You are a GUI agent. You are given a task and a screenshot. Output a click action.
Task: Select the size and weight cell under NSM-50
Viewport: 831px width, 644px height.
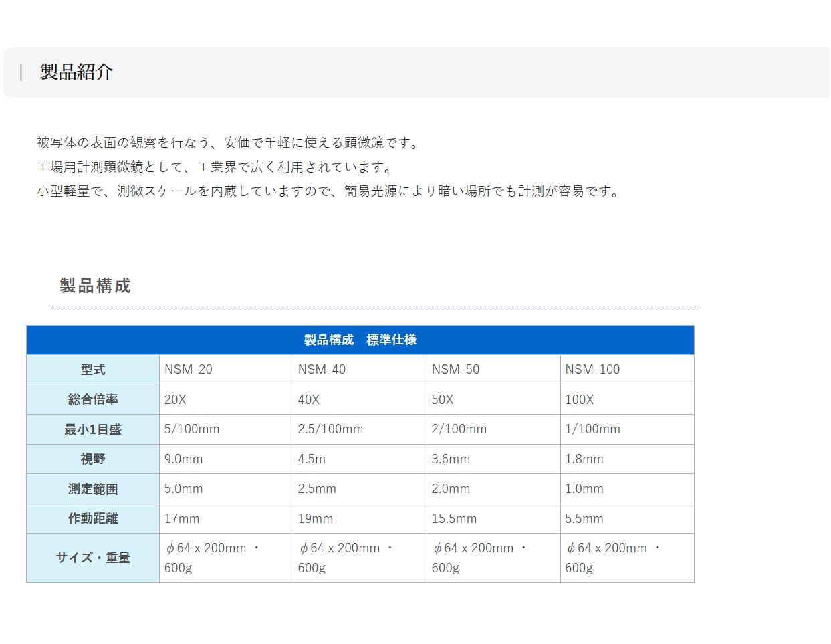pos(493,558)
